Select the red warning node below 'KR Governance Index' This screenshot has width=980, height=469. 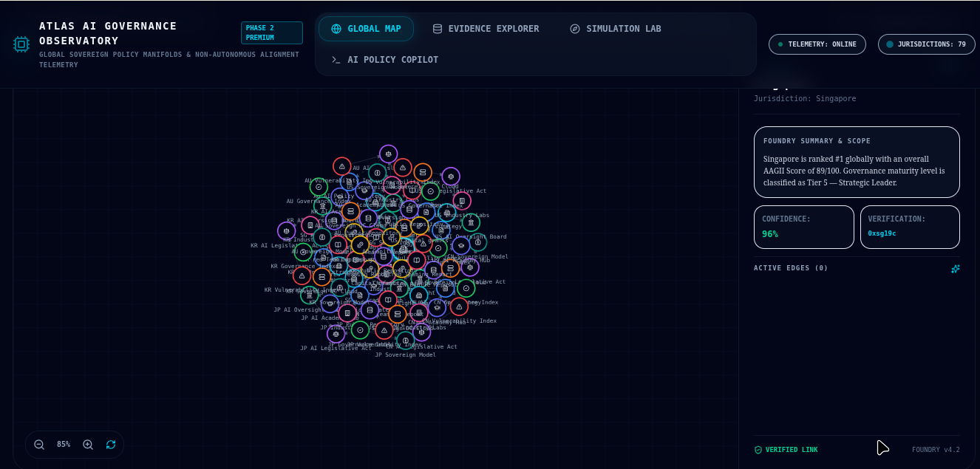pyautogui.click(x=302, y=276)
